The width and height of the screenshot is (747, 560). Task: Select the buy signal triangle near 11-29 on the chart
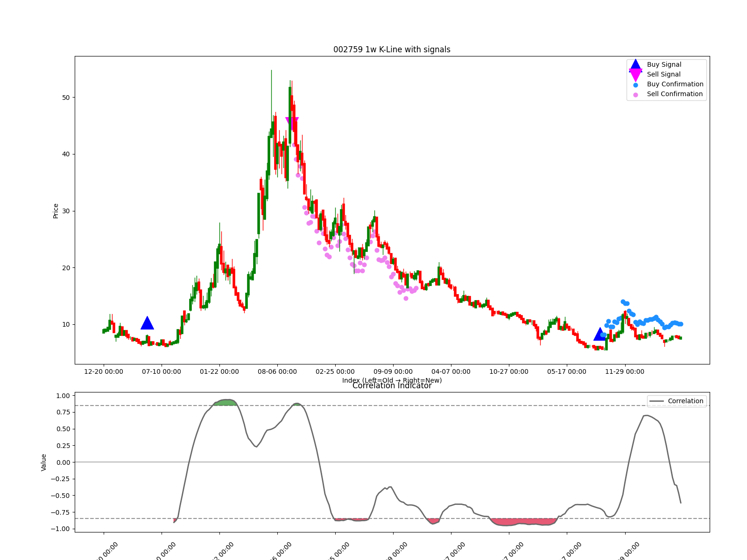pos(600,334)
